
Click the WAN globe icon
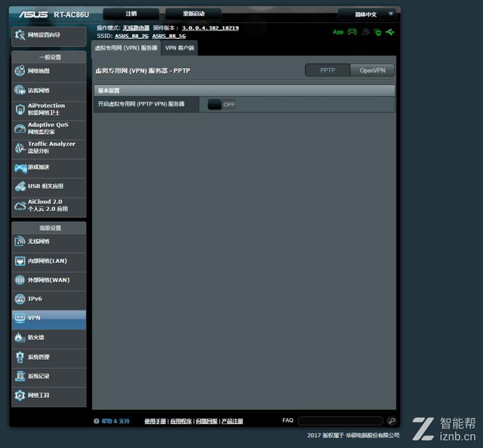click(20, 280)
